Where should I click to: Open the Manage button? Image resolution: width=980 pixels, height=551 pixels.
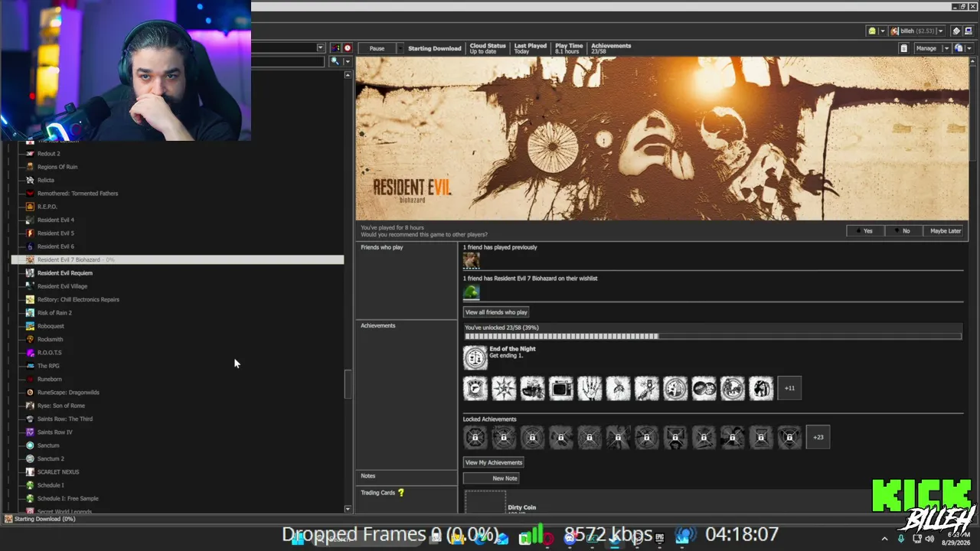tap(926, 48)
